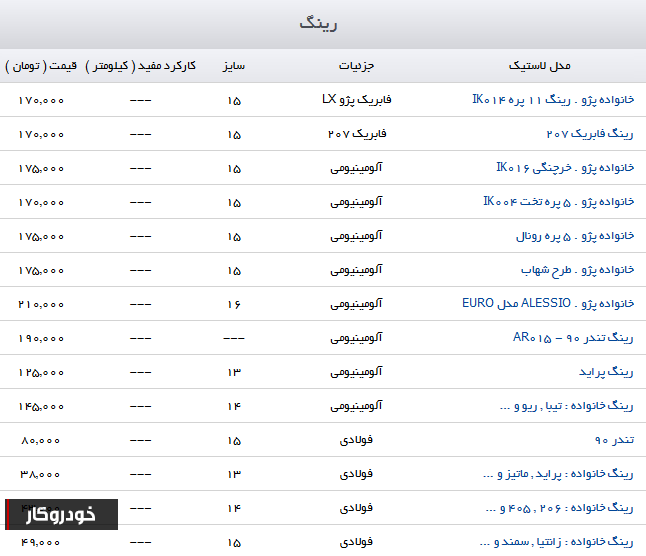Select price ۱۷۵,۰۰۰ in the طرح شهاب row
The width and height of the screenshot is (646, 556).
pos(41,271)
